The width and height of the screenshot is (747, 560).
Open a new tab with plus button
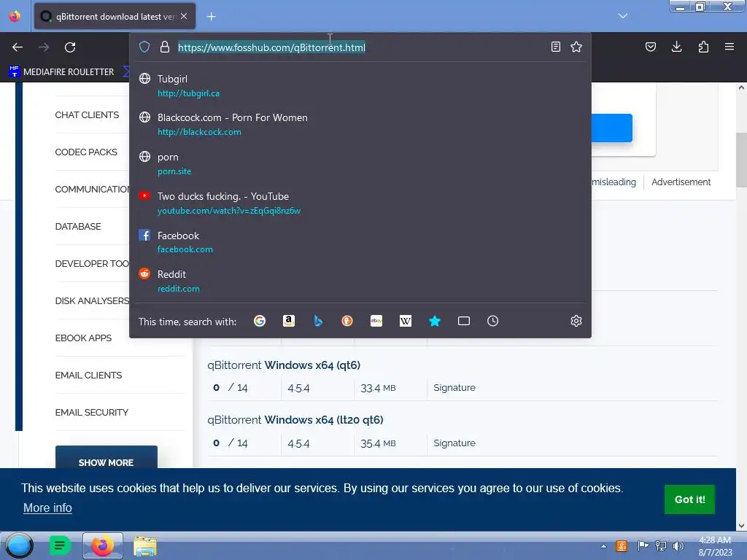point(211,17)
